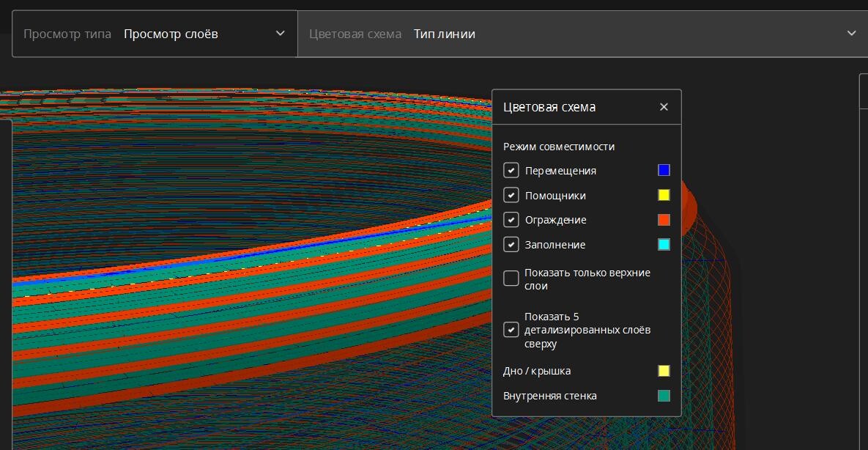Screen dimensions: 868x450
Task: Disable the Ограждение line type checkbox
Action: pyautogui.click(x=511, y=220)
